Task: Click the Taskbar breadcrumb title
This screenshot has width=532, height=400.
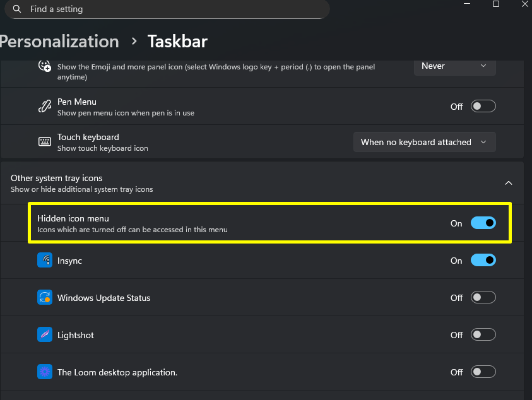Action: [177, 42]
